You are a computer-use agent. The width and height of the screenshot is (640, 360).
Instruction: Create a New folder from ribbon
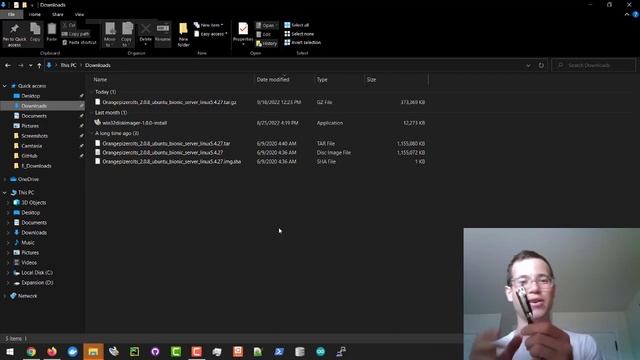(184, 35)
